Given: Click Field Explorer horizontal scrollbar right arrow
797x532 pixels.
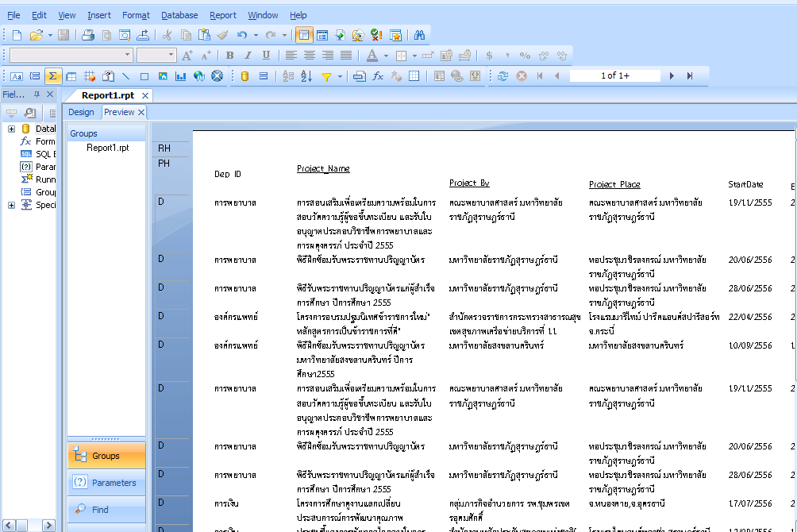Looking at the screenshot, I should coord(48,526).
